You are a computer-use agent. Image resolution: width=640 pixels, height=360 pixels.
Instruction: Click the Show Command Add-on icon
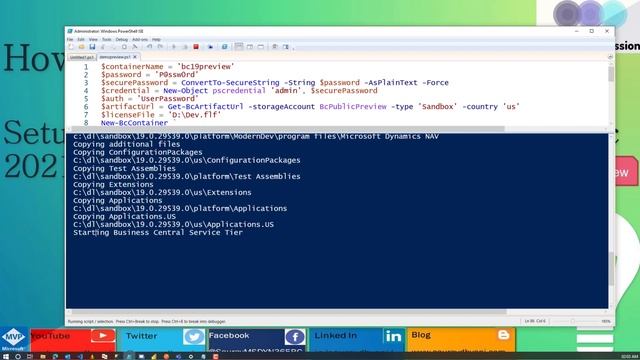[x=286, y=47]
